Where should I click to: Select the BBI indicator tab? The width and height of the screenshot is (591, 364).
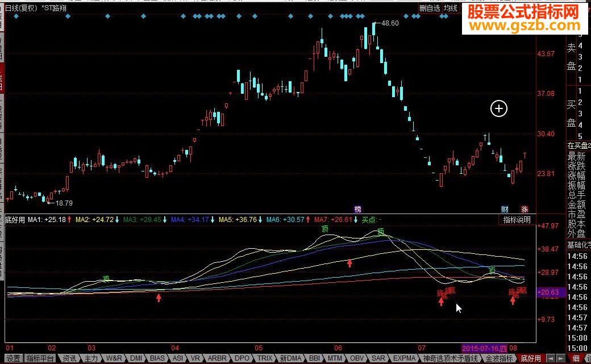(x=314, y=358)
